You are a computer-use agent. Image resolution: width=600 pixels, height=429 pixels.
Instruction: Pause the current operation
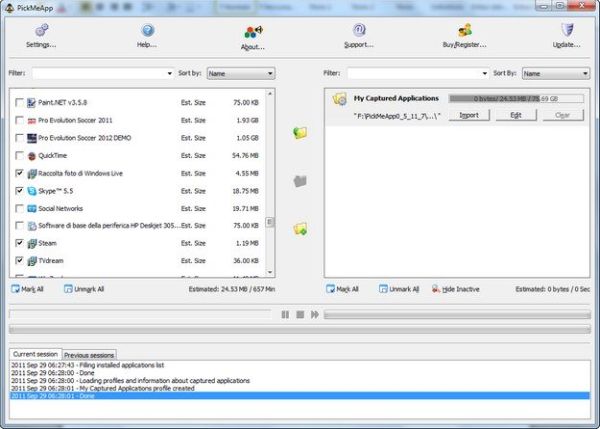coord(285,315)
